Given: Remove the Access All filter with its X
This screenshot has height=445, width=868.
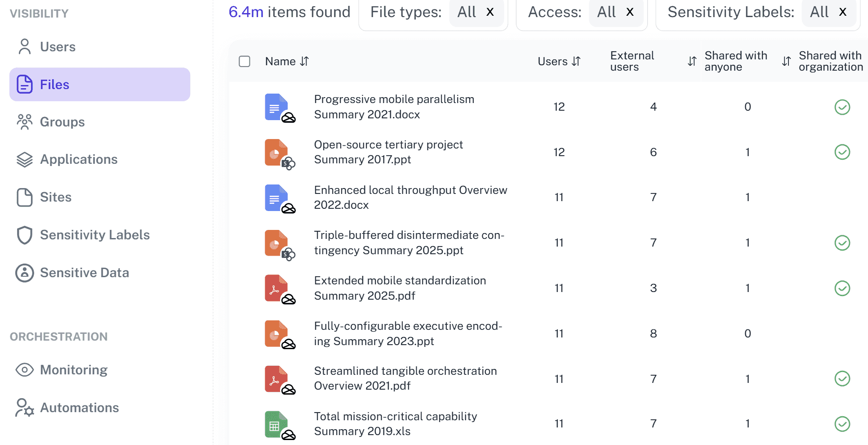Looking at the screenshot, I should click(x=630, y=12).
